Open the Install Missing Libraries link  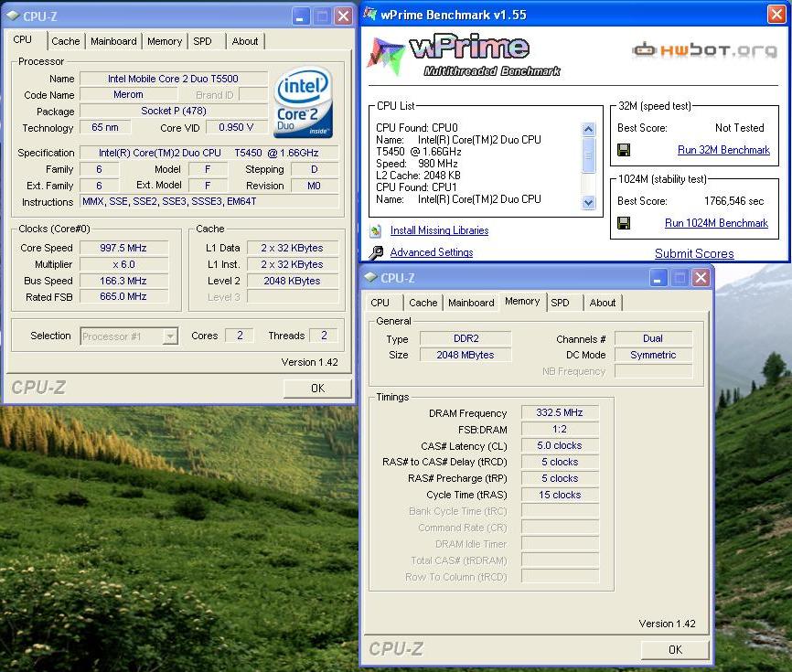coord(439,230)
